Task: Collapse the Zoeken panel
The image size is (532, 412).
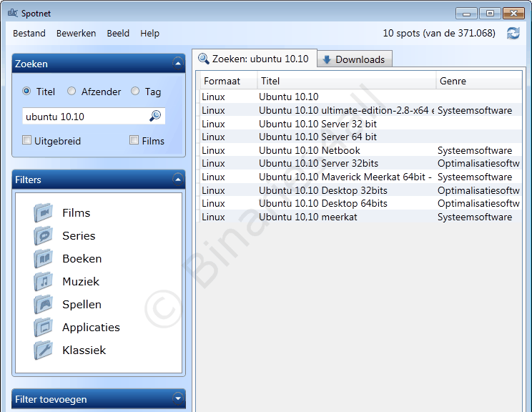Action: (x=178, y=64)
